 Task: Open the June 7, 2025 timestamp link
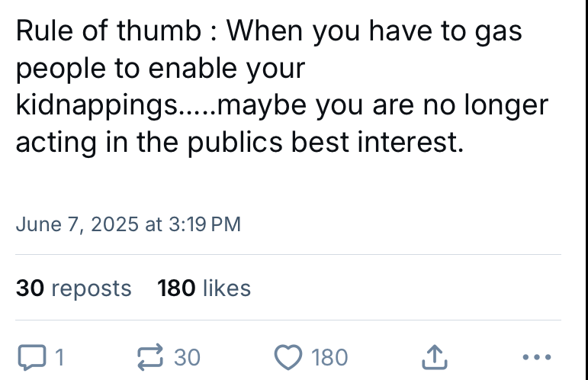pyautogui.click(x=128, y=224)
